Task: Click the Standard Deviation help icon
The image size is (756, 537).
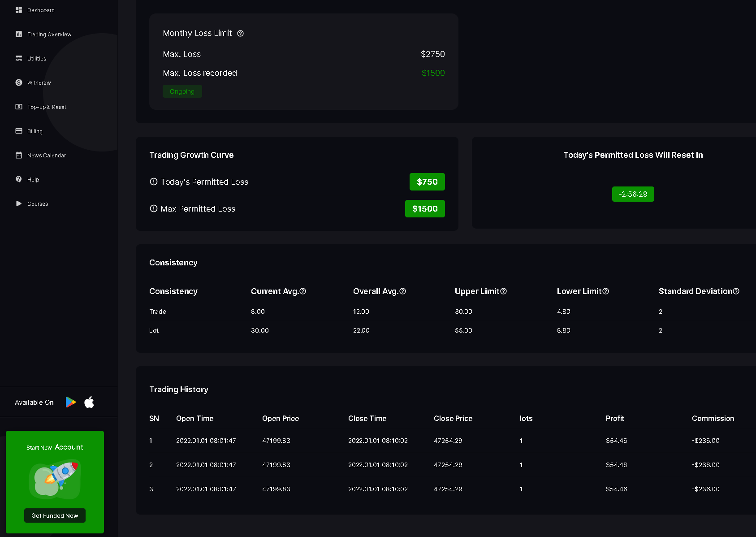Action: [x=736, y=291]
